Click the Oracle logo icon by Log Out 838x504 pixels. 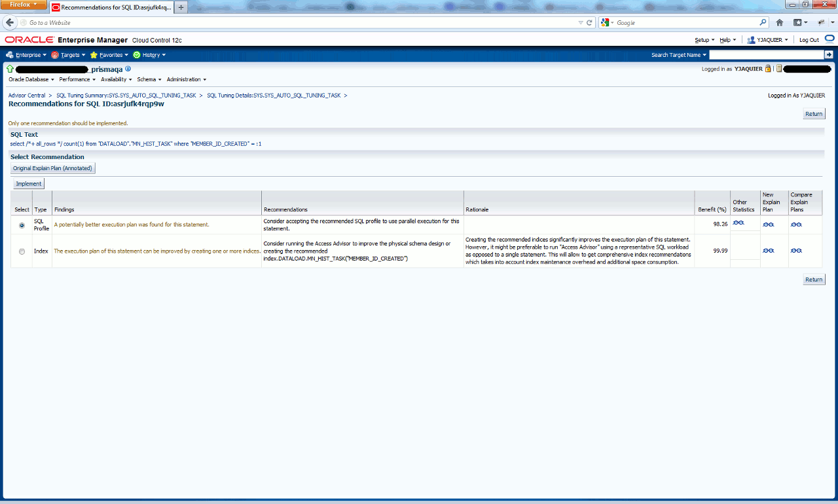tap(829, 39)
